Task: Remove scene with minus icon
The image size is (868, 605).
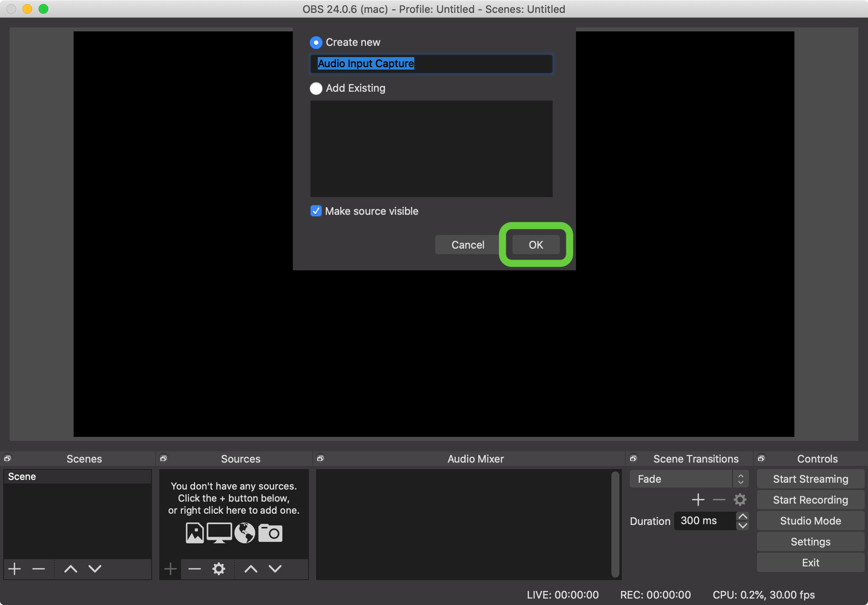Action: 39,569
